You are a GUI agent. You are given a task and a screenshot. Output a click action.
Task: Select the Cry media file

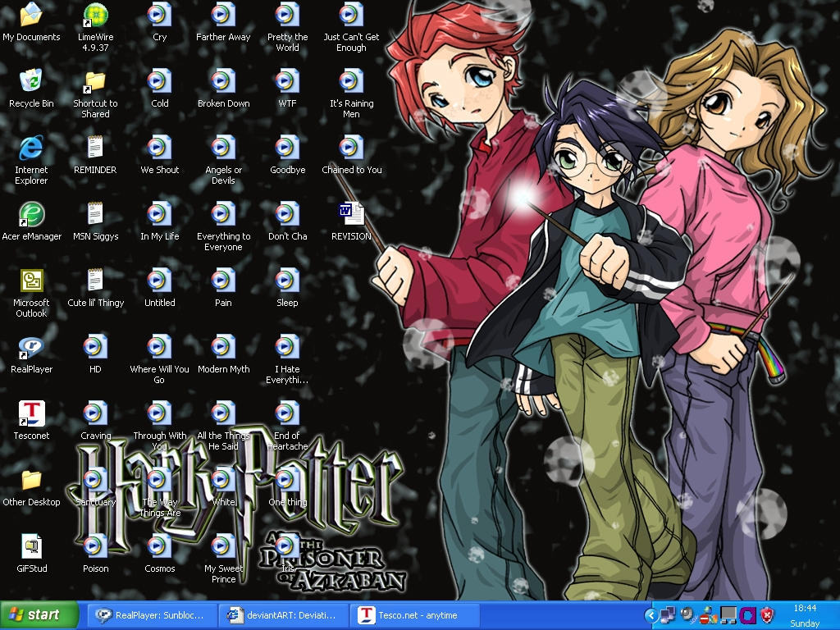(x=160, y=15)
